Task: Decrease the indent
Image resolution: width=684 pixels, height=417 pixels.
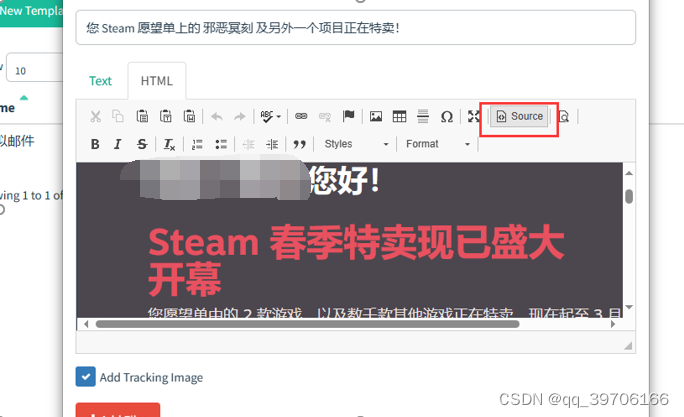Action: (248, 144)
